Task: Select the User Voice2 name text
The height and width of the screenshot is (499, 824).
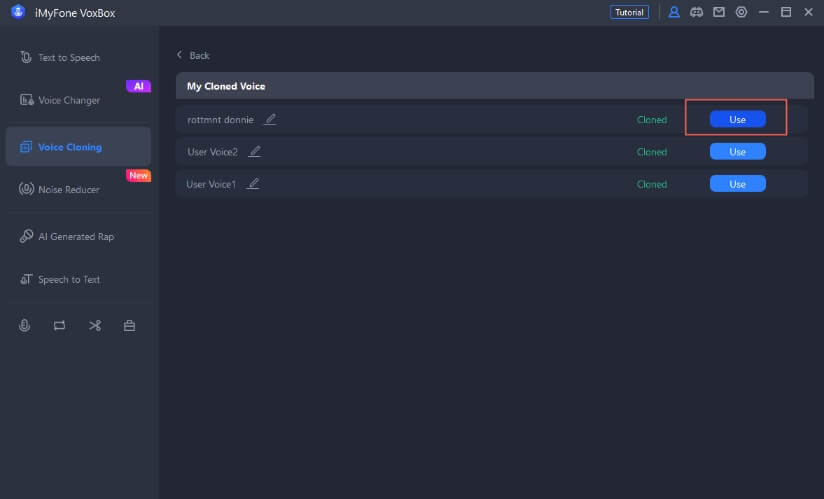Action: pyautogui.click(x=212, y=152)
